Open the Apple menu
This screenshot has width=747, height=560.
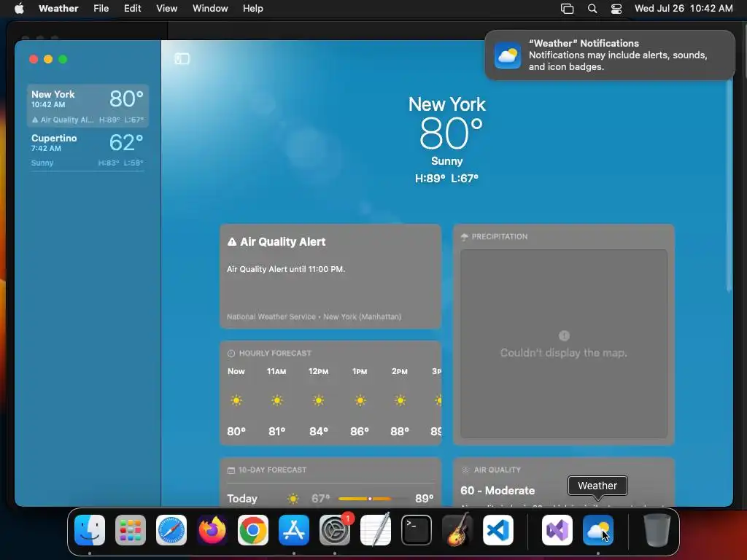point(19,8)
